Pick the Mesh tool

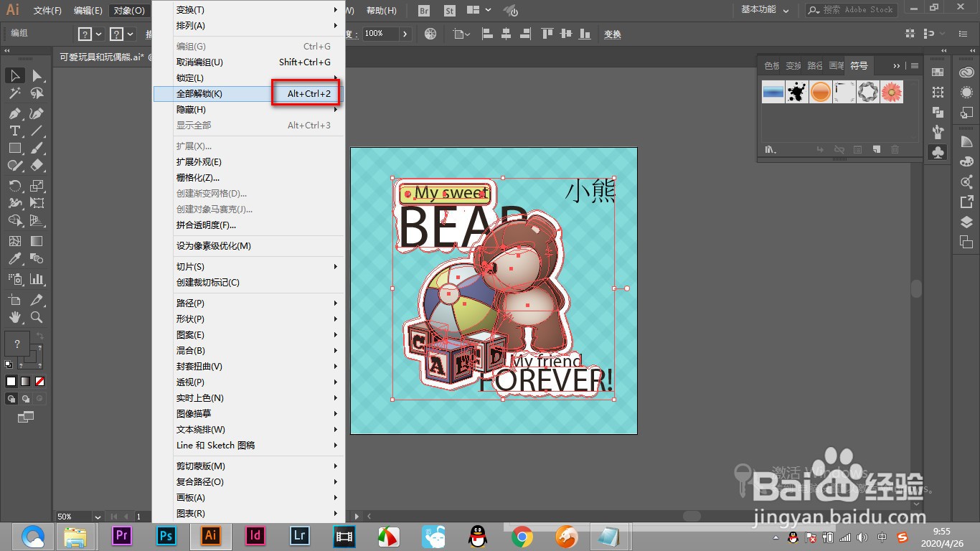coord(15,241)
